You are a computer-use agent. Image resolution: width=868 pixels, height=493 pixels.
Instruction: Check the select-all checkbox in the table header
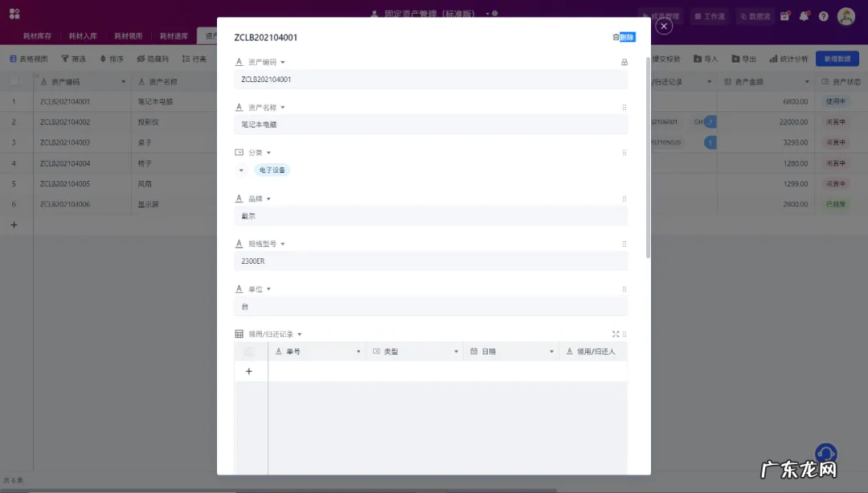(x=14, y=80)
